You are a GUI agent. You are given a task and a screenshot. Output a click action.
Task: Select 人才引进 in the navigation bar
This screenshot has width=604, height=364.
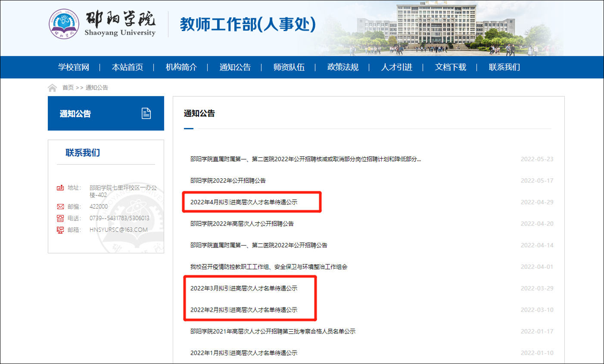(x=397, y=67)
